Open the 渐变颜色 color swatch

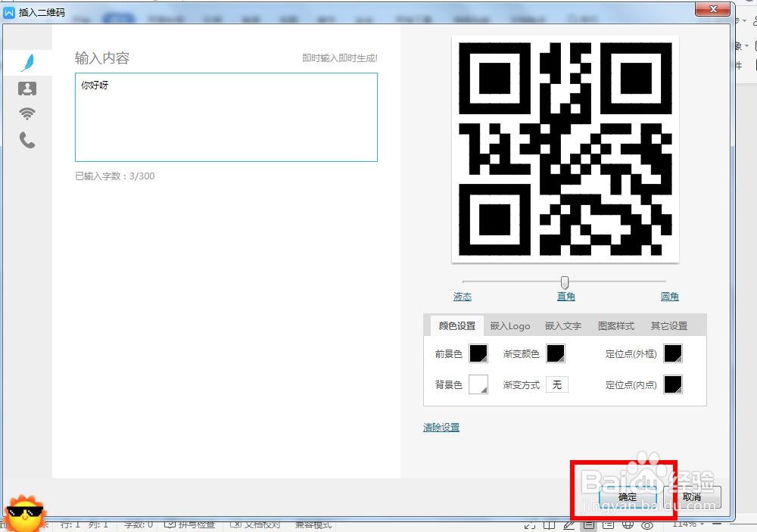556,353
